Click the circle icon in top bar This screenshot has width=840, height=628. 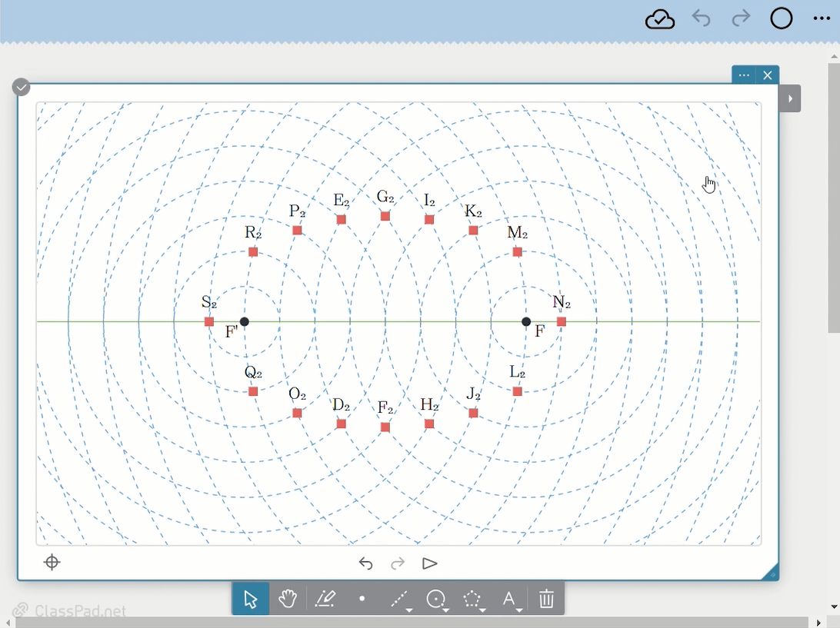point(781,19)
